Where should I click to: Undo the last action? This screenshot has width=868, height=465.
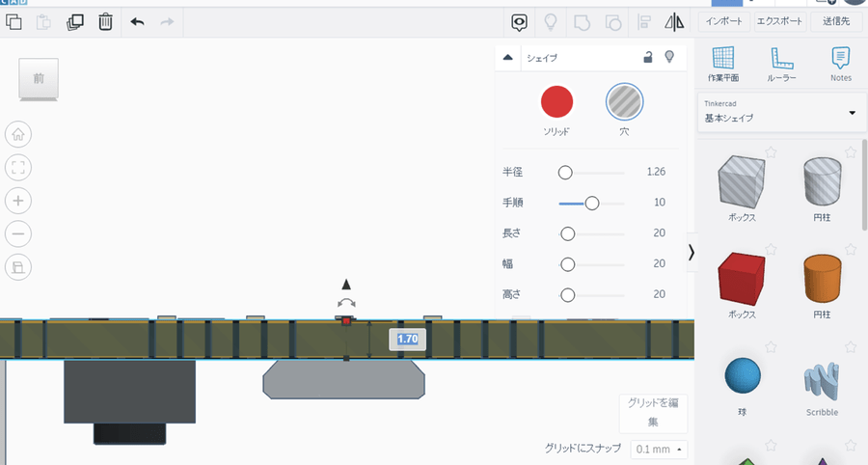click(137, 22)
